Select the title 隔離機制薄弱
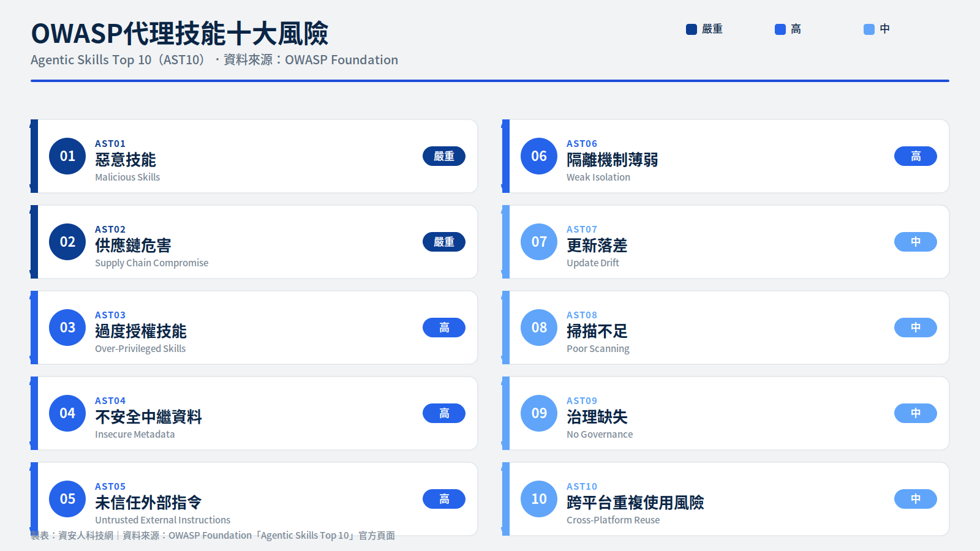The height and width of the screenshot is (551, 980). point(612,160)
